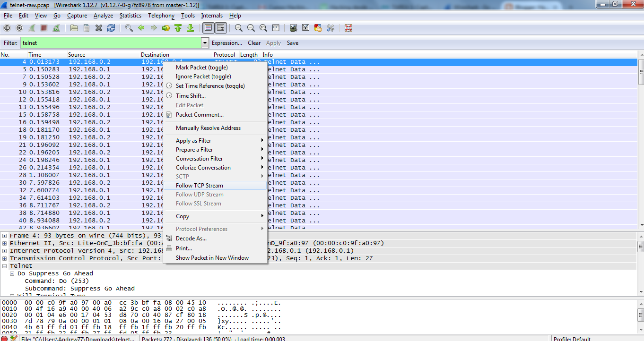This screenshot has height=341, width=644.
Task: Restart the current live capture
Action: [x=56, y=28]
